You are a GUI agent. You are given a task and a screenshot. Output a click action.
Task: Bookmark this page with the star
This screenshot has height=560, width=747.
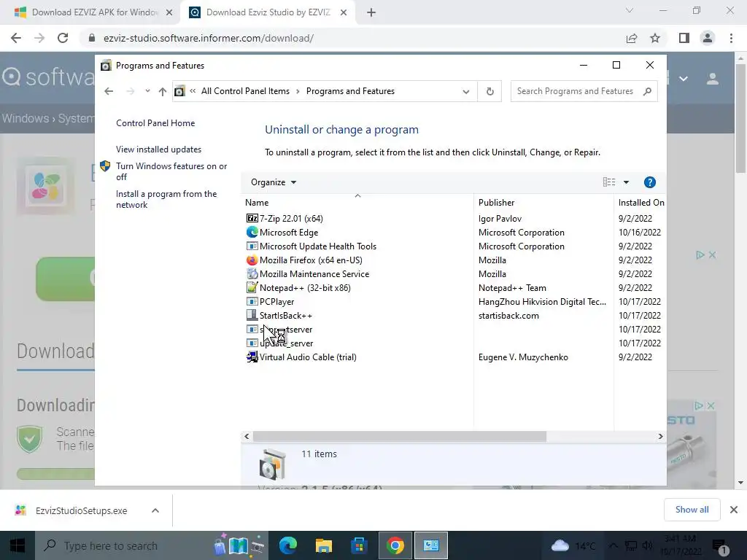click(655, 38)
